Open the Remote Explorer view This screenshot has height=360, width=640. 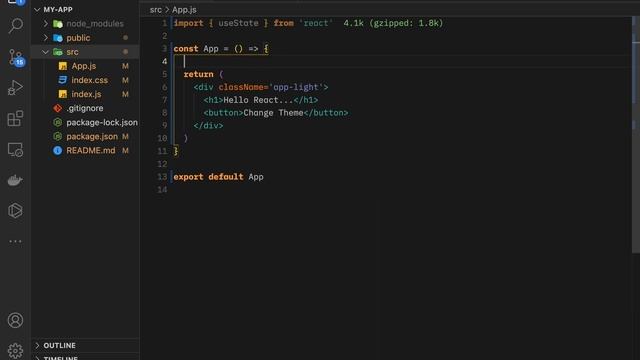tap(16, 150)
